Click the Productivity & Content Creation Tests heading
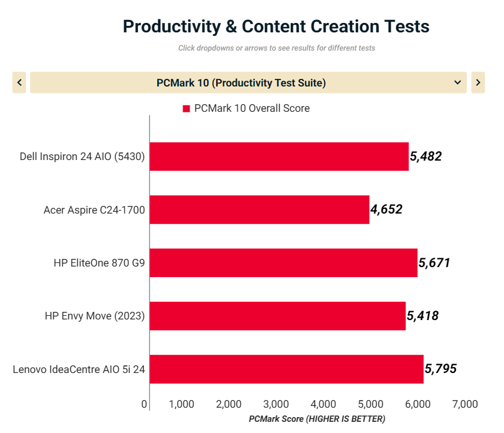The width and height of the screenshot is (504, 433). tap(276, 26)
